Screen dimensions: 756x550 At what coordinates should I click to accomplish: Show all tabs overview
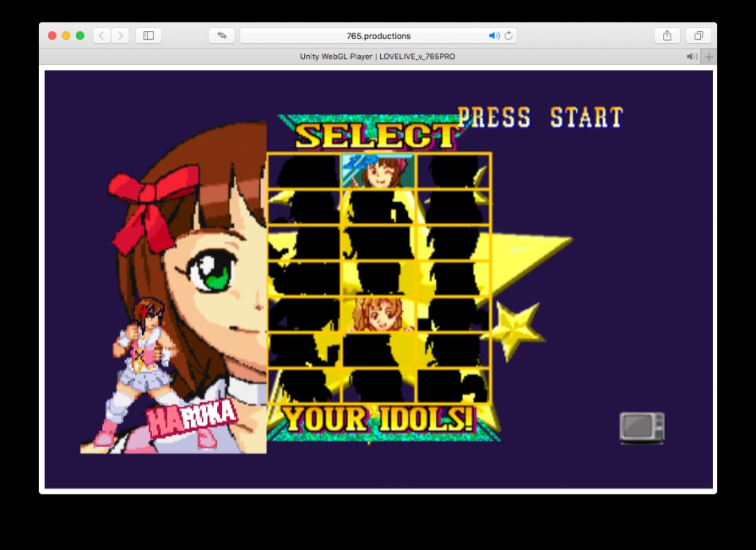pos(698,35)
